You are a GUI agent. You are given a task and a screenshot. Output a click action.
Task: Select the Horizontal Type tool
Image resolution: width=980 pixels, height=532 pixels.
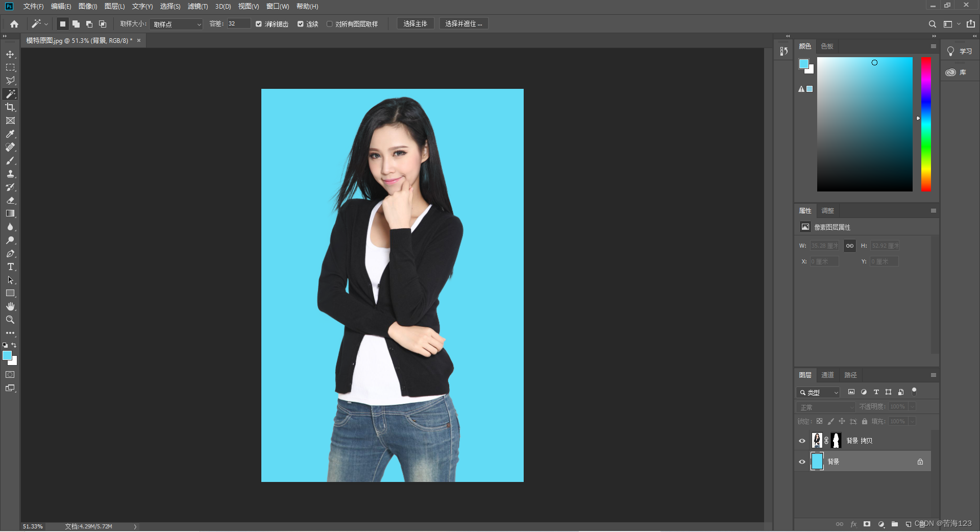click(x=10, y=267)
